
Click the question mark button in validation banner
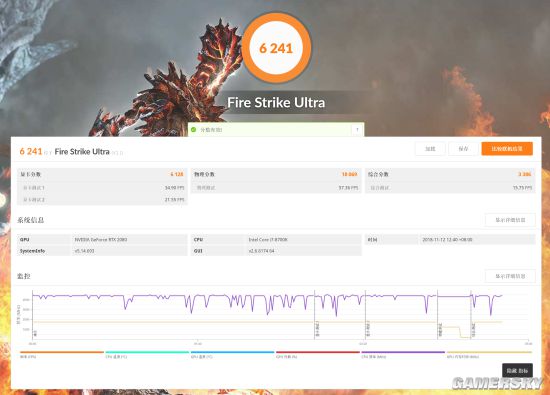(x=357, y=130)
